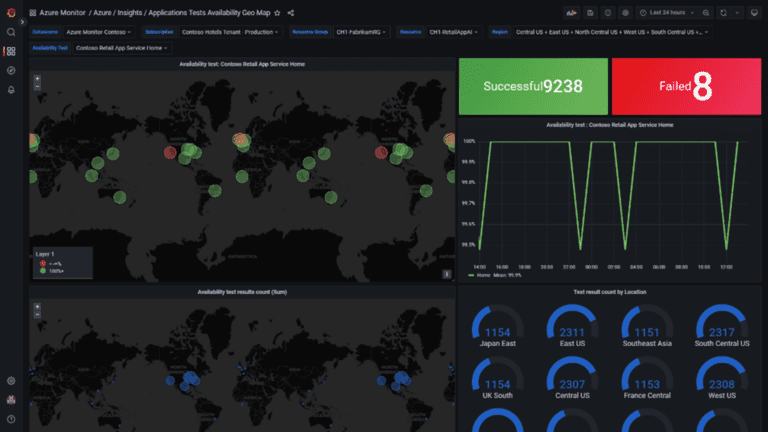Click the Failed 8 stat panel

(687, 87)
